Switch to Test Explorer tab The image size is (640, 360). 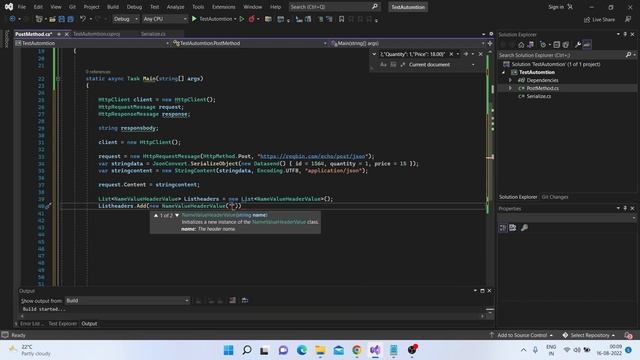pos(62,324)
